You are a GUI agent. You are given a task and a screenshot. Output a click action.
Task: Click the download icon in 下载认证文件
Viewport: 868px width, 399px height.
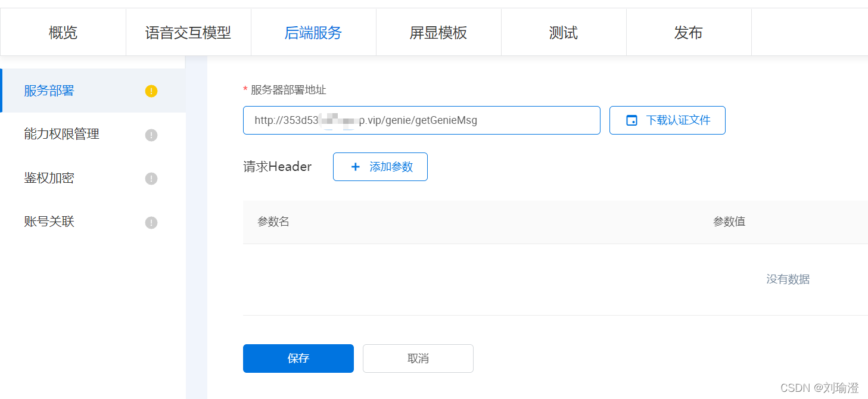(631, 120)
